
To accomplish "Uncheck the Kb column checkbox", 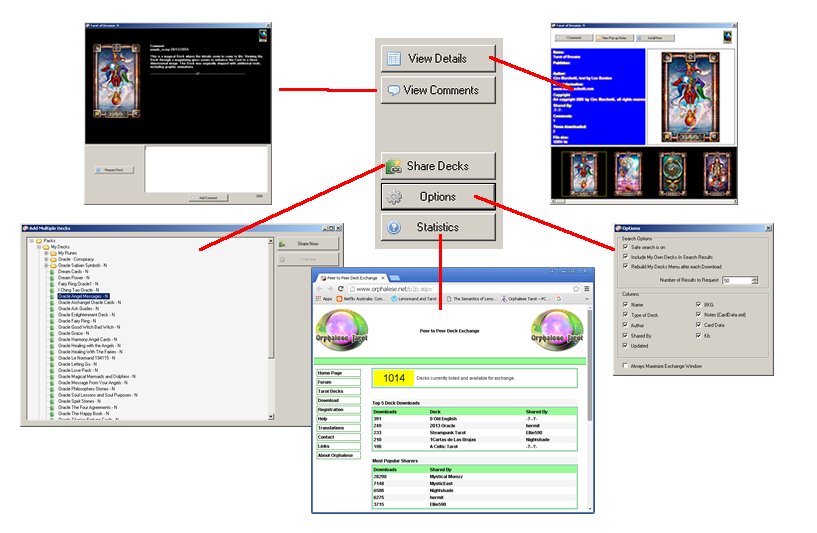I will 698,336.
